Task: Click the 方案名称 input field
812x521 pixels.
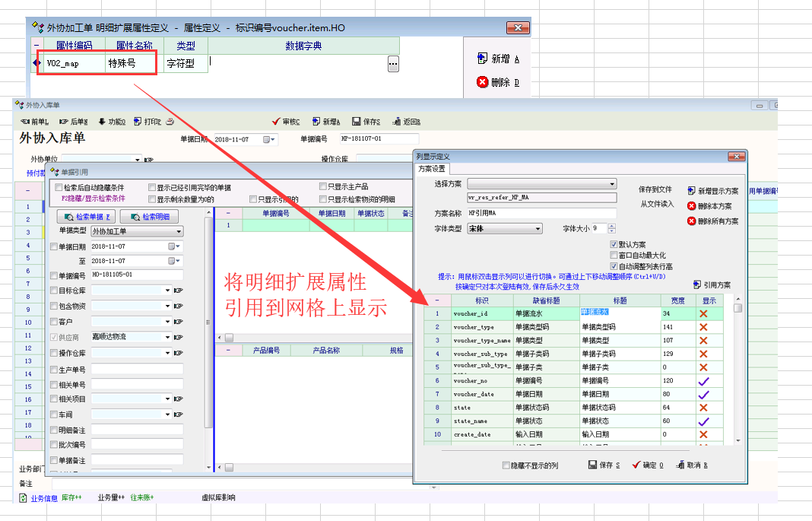Action: (x=541, y=213)
